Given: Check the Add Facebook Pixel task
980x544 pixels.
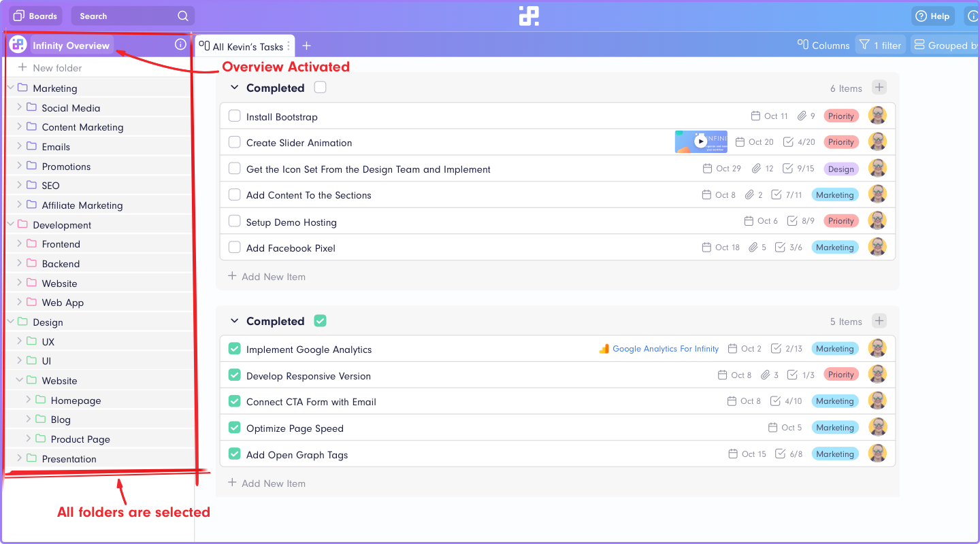Looking at the screenshot, I should pos(235,248).
